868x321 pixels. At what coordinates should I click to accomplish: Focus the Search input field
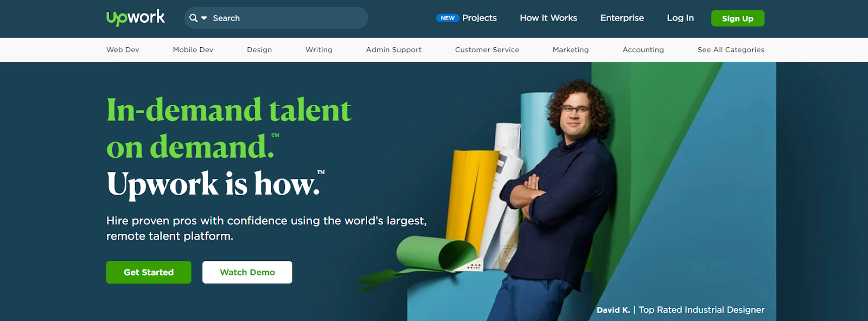click(288, 18)
